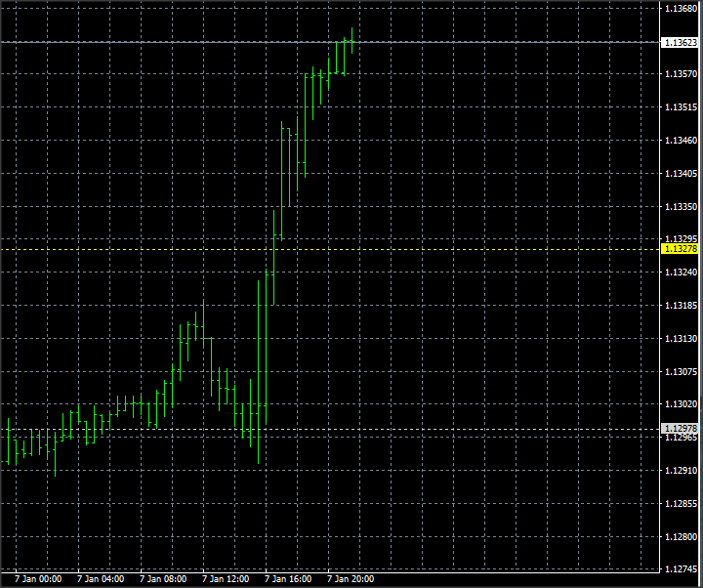Click the 7 Jan 08:00 time label

coord(163,579)
